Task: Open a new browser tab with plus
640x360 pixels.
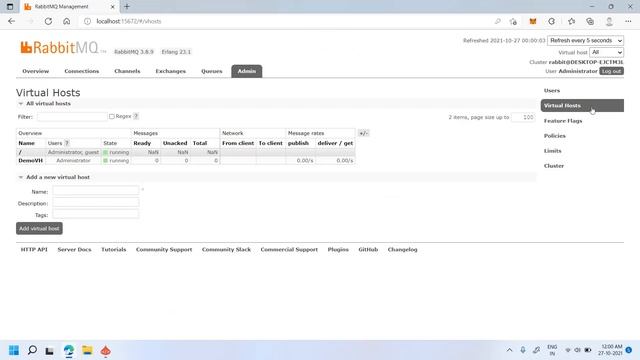Action: [127, 7]
